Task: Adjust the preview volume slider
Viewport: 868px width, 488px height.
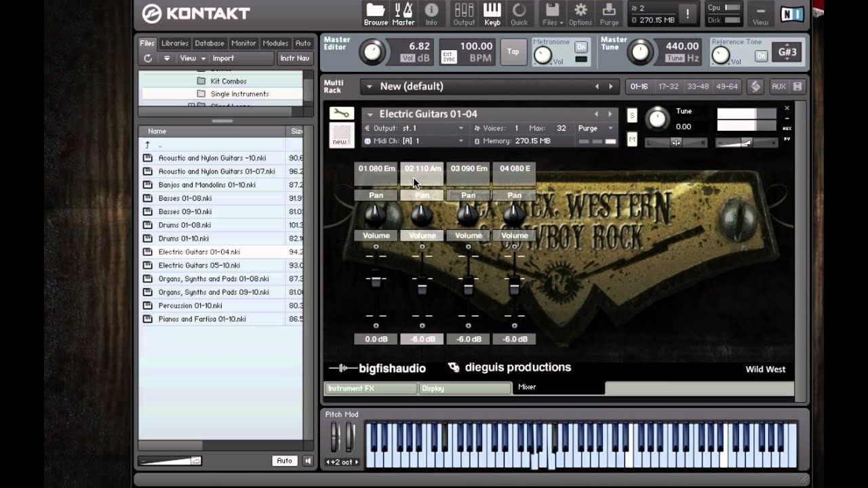Action: click(x=170, y=461)
